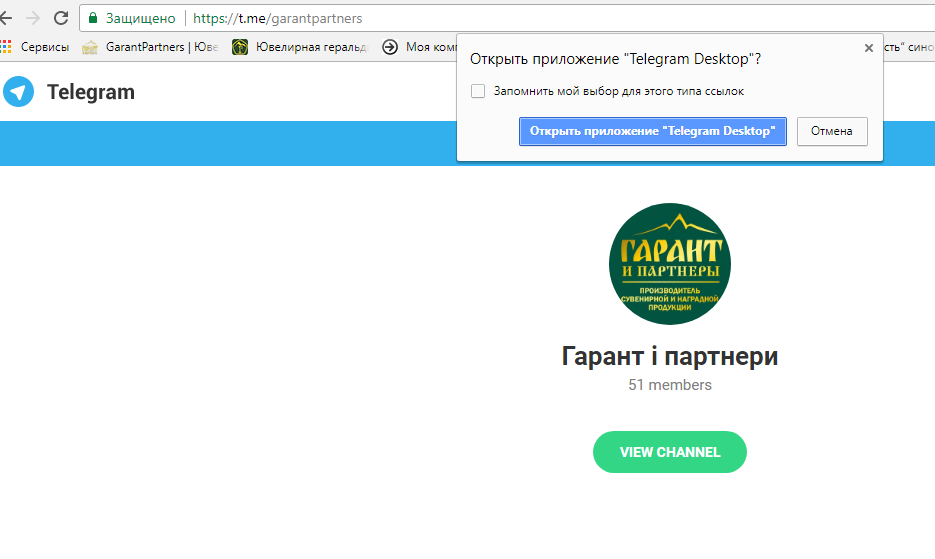Viewport: 935px width, 559px height.
Task: Go back with browser back arrow
Action: pyautogui.click(x=5, y=18)
